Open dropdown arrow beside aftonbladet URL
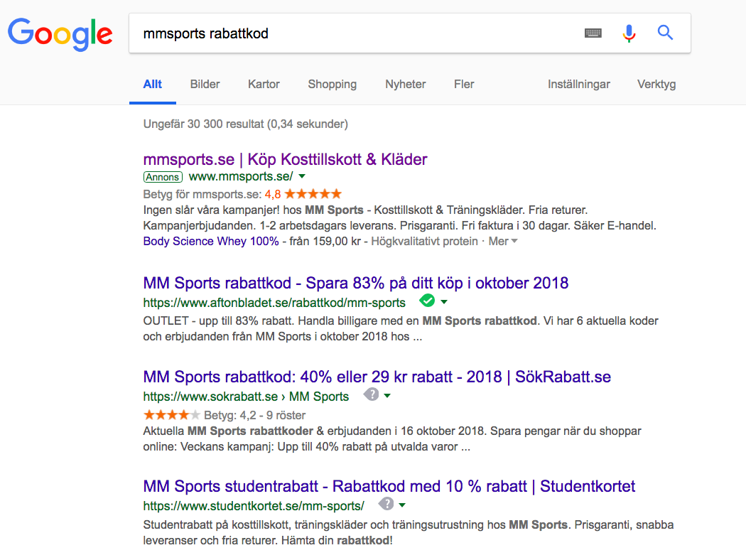 click(444, 302)
